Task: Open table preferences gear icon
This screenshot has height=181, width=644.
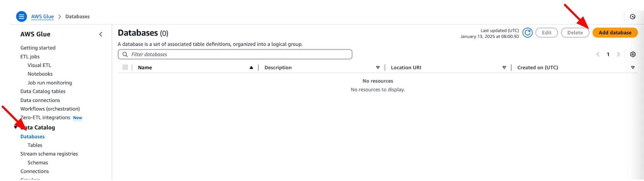Action: tap(633, 54)
